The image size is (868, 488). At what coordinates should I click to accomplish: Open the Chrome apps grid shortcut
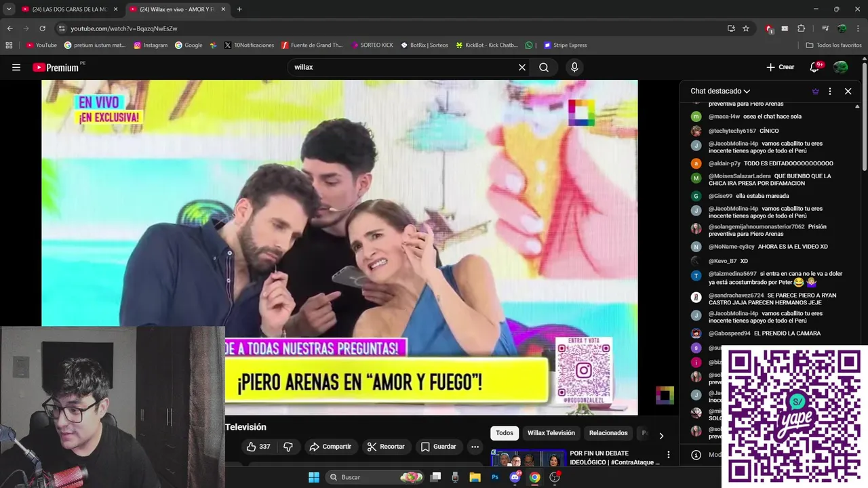9,45
